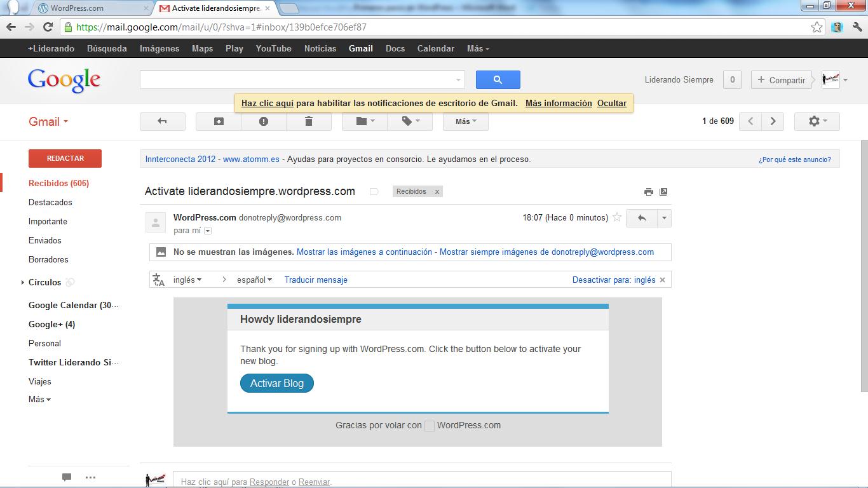This screenshot has height=488, width=868.
Task: Click the Back to inbox arrow button
Action: pos(163,121)
